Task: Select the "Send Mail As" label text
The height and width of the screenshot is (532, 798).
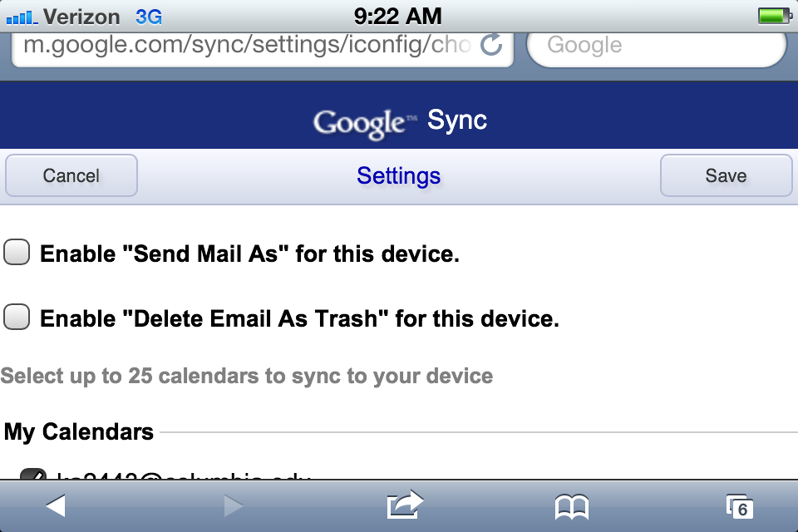Action: [x=205, y=254]
